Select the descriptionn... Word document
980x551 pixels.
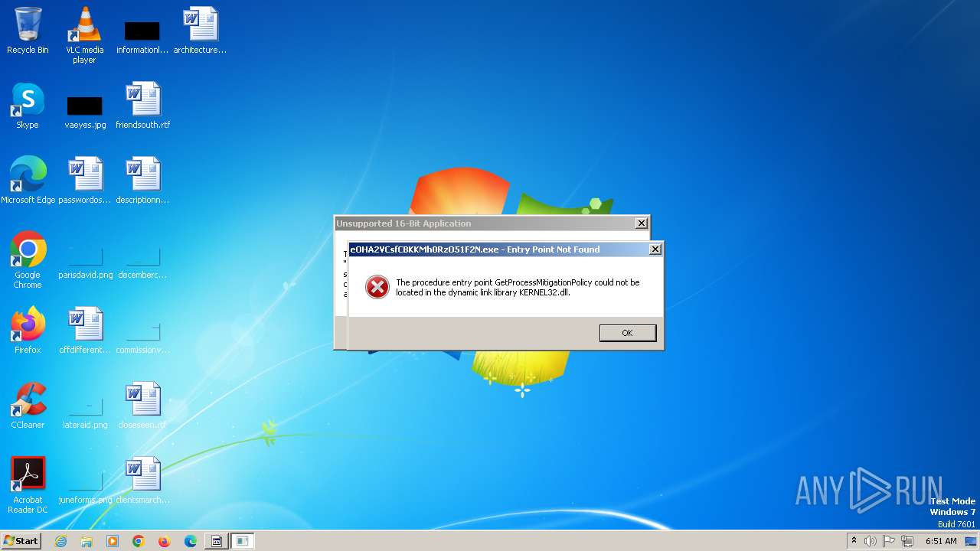click(x=143, y=181)
